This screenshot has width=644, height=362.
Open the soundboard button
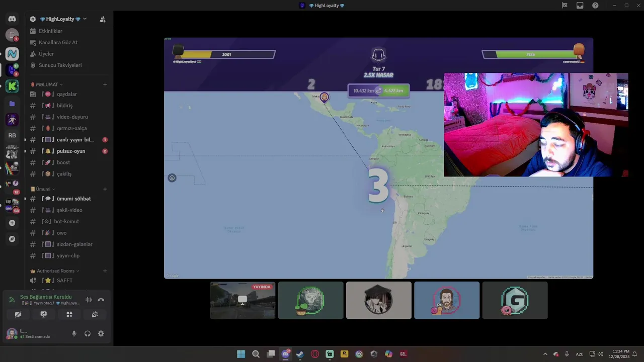95,314
